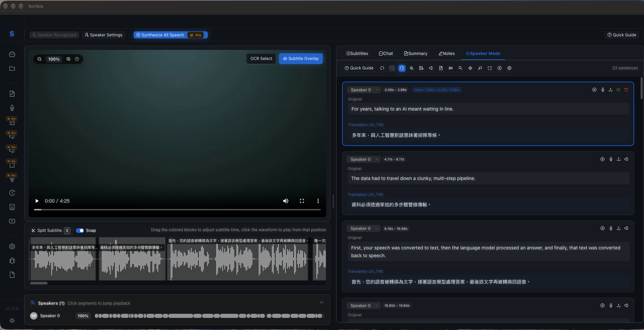Toggle the light/dark theme sun icon
The height and width of the screenshot is (330, 644).
click(x=12, y=321)
